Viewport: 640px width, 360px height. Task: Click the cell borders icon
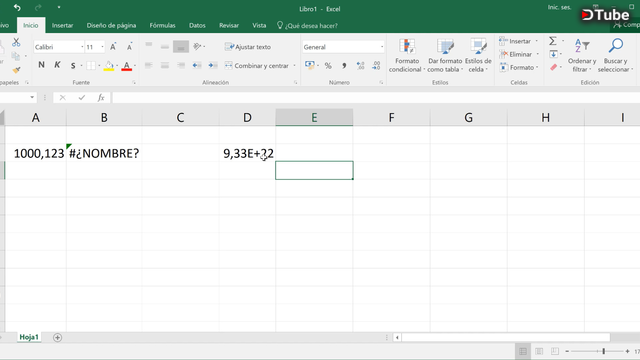click(x=91, y=65)
